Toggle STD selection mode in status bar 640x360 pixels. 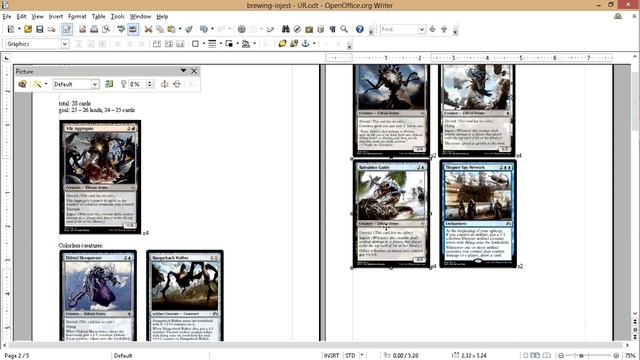click(350, 356)
